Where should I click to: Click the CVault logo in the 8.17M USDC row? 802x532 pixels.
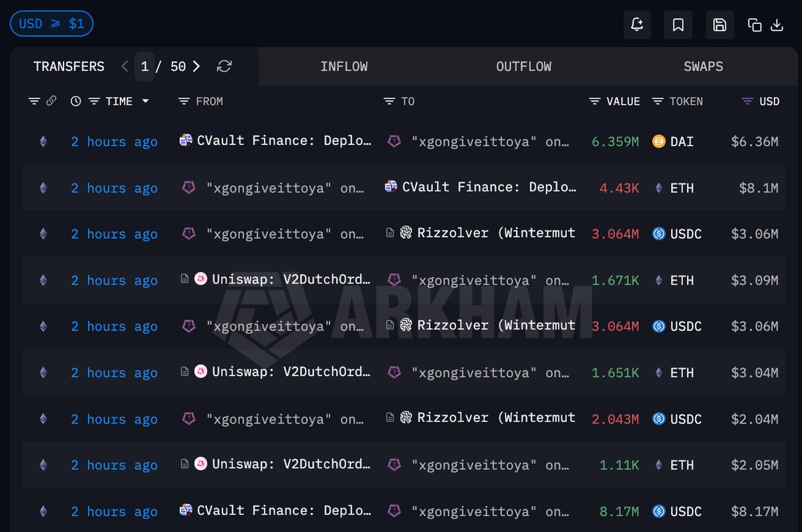tap(186, 510)
